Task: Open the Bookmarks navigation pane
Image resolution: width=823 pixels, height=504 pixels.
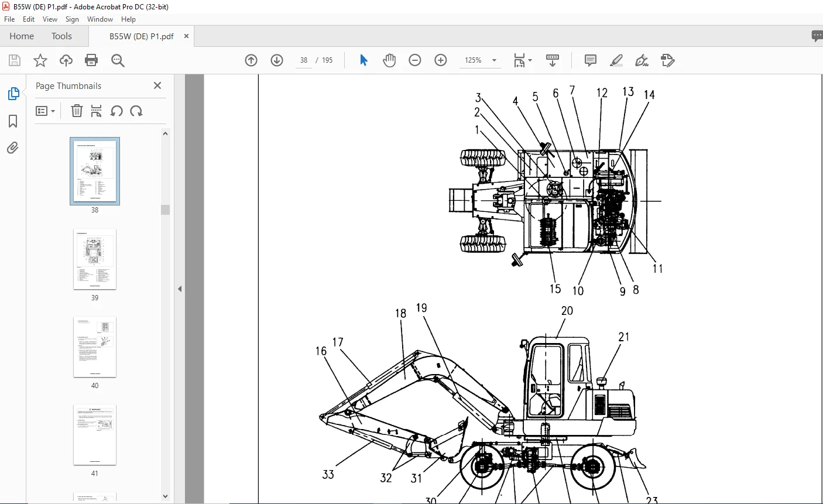Action: coord(13,121)
